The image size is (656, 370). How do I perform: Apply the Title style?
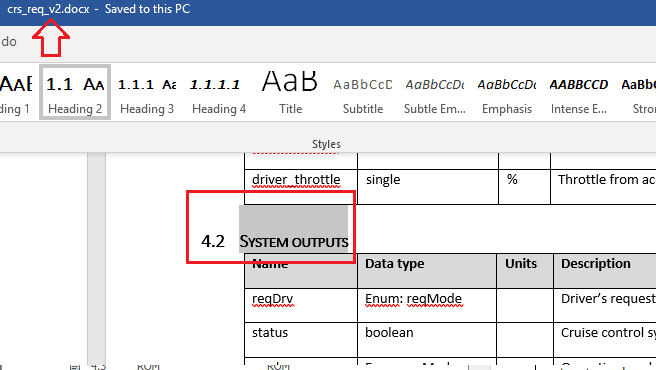[x=290, y=92]
